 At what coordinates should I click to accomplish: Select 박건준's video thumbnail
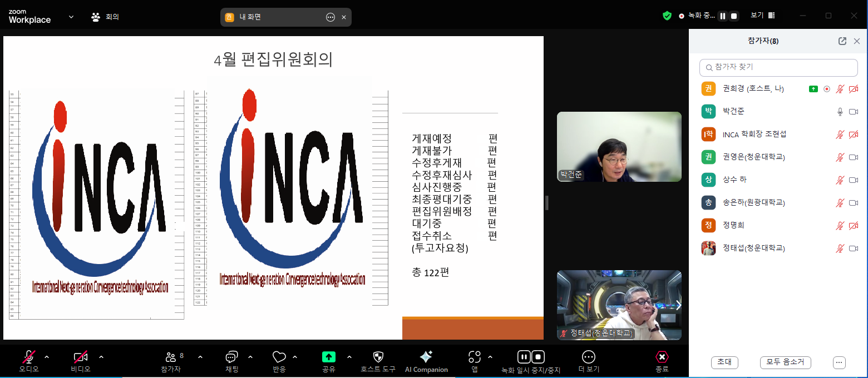pyautogui.click(x=619, y=147)
